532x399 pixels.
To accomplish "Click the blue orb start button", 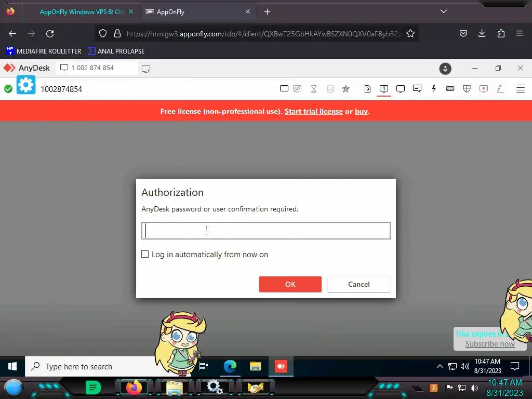I will [13, 388].
